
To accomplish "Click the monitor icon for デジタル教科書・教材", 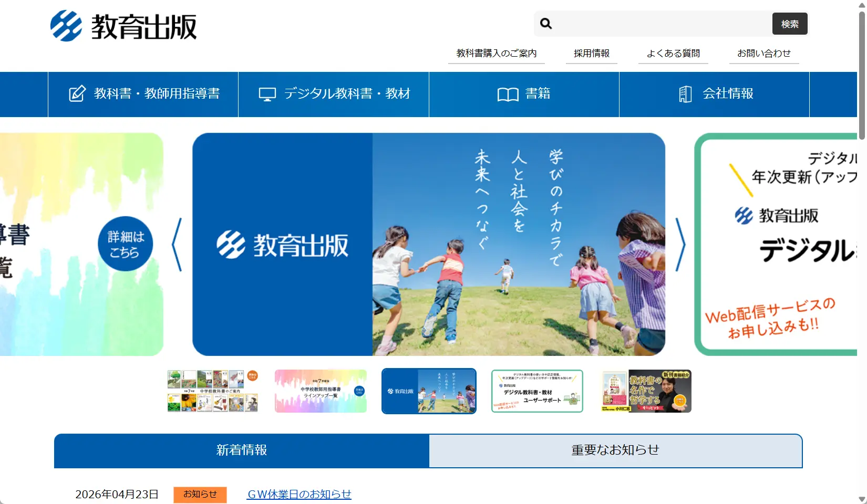I will click(x=268, y=93).
